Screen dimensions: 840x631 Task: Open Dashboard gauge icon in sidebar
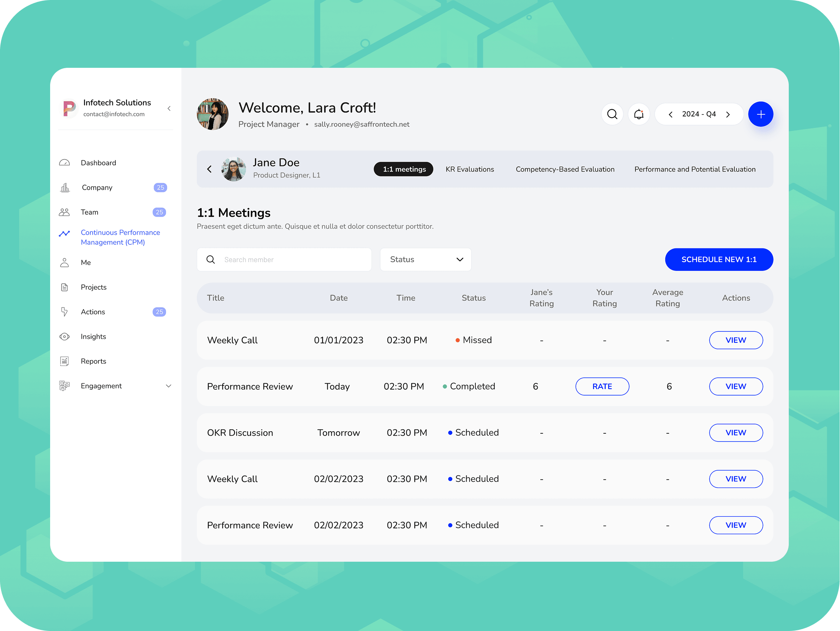click(65, 163)
